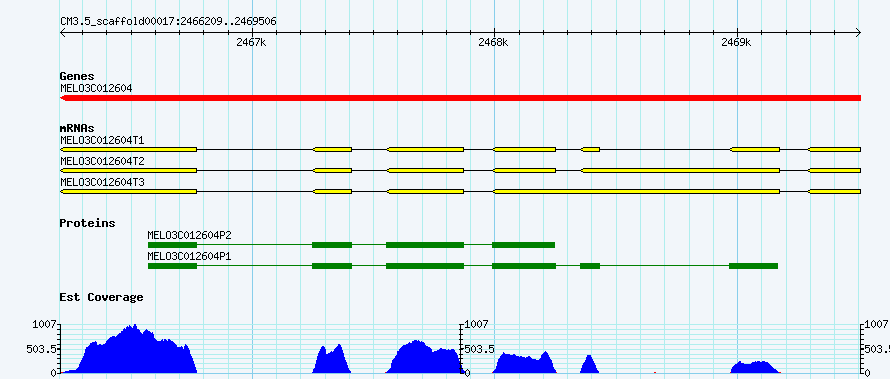This screenshot has width=890, height=379.
Task: Open the MELO3C012604P2 protein label
Action: coord(189,235)
